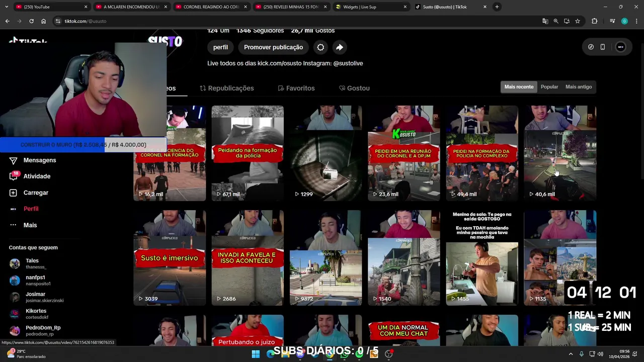Image resolution: width=644 pixels, height=362 pixels.
Task: Click the perfil edit button
Action: click(x=220, y=47)
